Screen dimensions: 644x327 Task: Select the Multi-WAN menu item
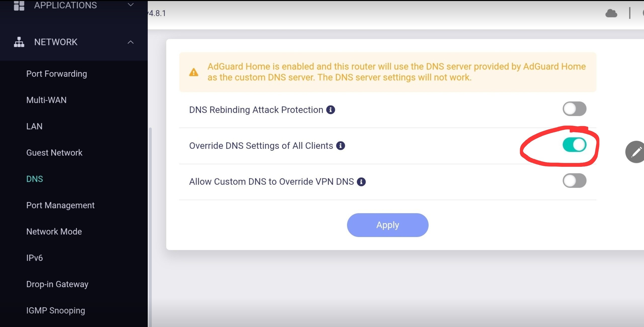(46, 100)
